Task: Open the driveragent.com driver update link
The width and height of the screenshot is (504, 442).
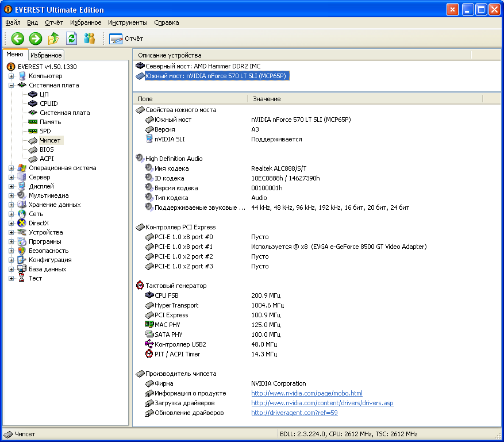Action: (294, 413)
